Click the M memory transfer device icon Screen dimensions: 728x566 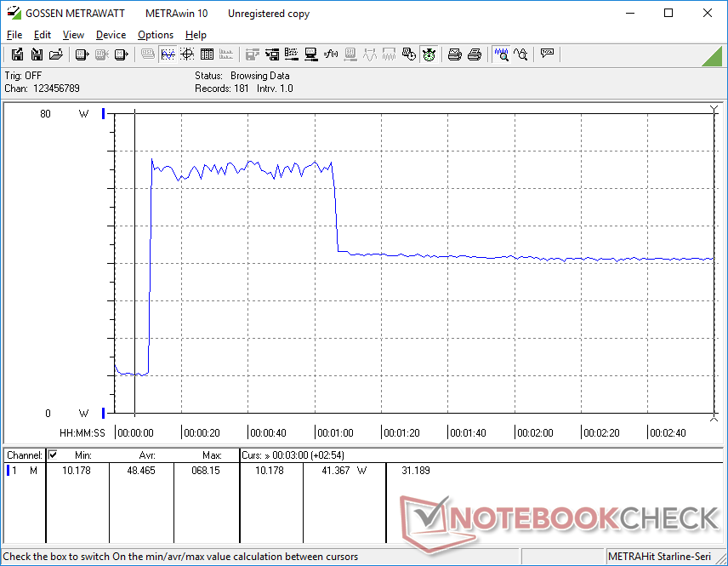click(x=121, y=54)
